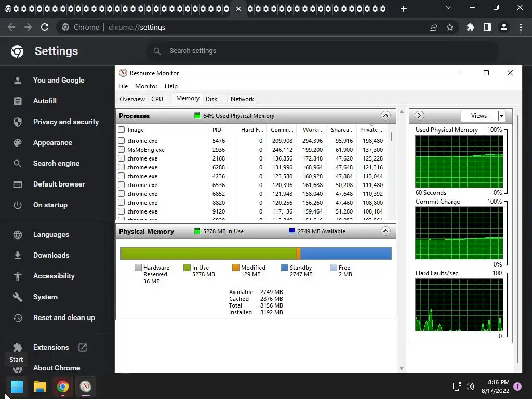This screenshot has height=399, width=532.
Task: Open You and Google settings
Action: (x=59, y=80)
